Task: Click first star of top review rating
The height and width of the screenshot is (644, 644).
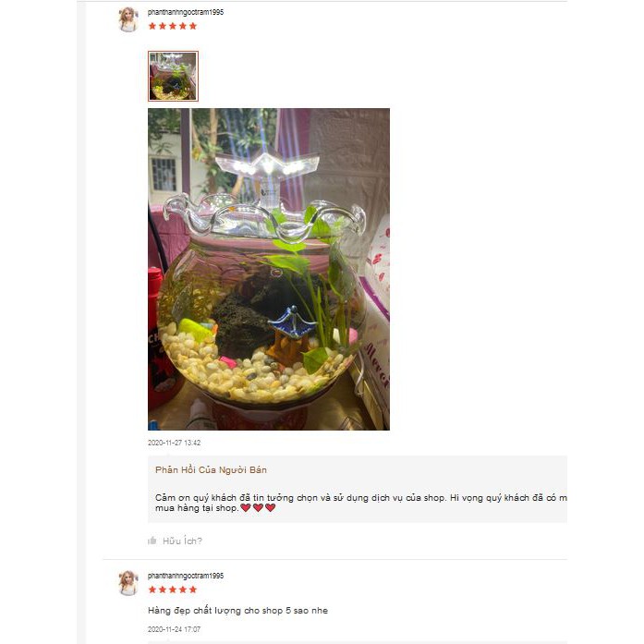Action: pyautogui.click(x=152, y=26)
